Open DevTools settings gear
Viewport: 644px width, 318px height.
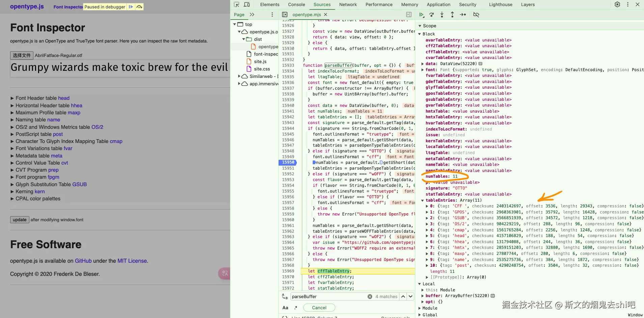coord(617,4)
